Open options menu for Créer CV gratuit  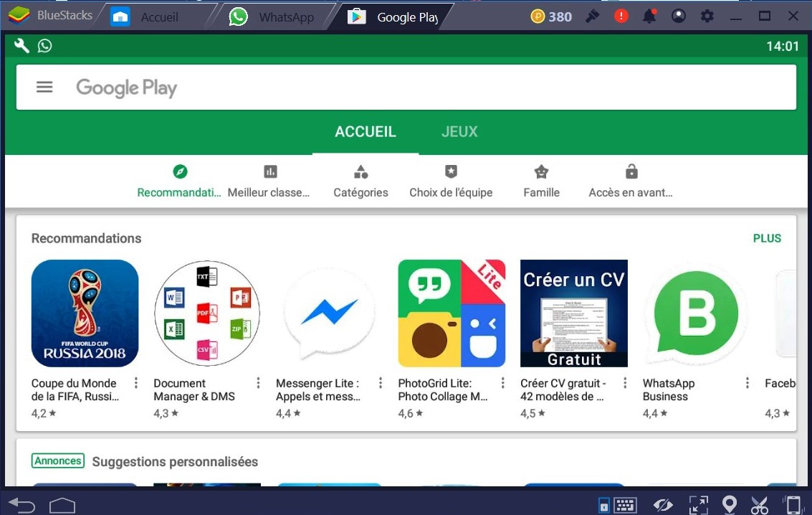[x=625, y=383]
